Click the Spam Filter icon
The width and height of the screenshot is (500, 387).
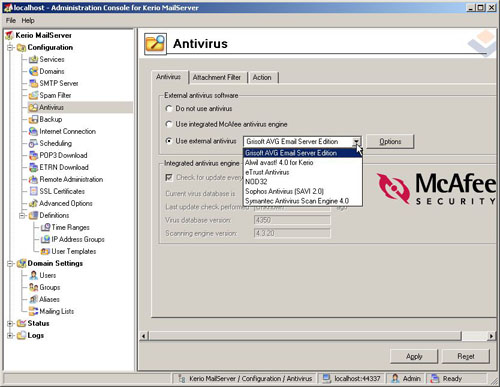[x=33, y=95]
